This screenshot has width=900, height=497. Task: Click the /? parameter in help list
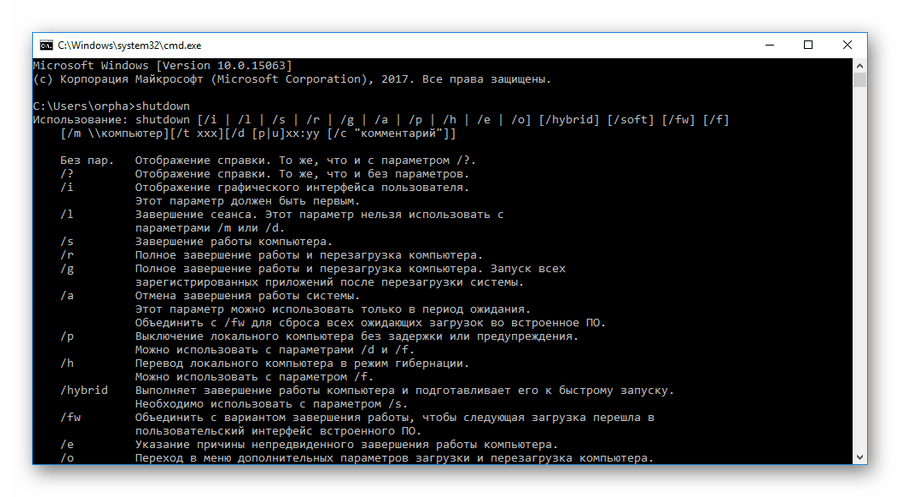pos(67,173)
